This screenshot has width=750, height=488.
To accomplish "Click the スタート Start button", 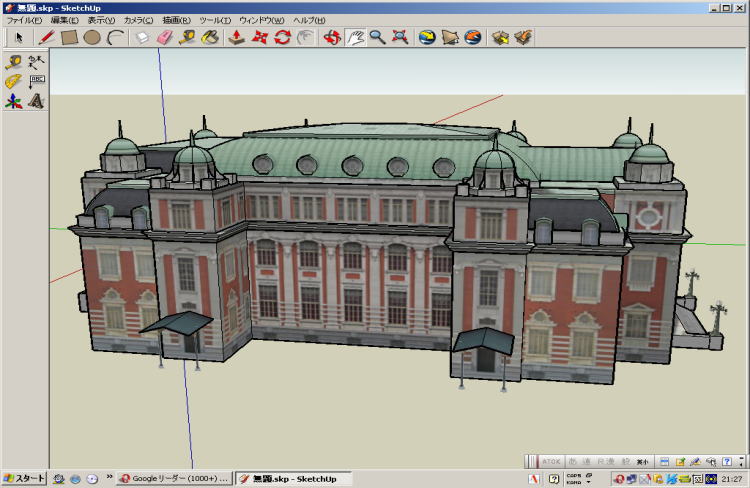I will pos(23,479).
